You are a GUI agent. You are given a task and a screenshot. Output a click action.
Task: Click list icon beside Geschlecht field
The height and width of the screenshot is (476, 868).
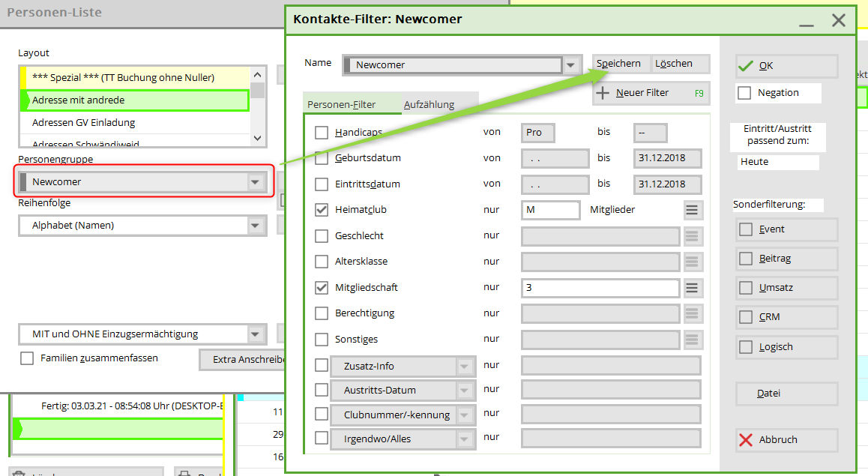click(692, 236)
